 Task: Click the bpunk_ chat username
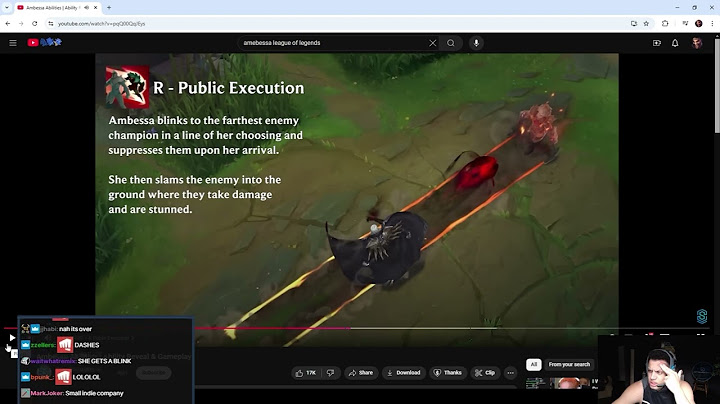point(42,377)
